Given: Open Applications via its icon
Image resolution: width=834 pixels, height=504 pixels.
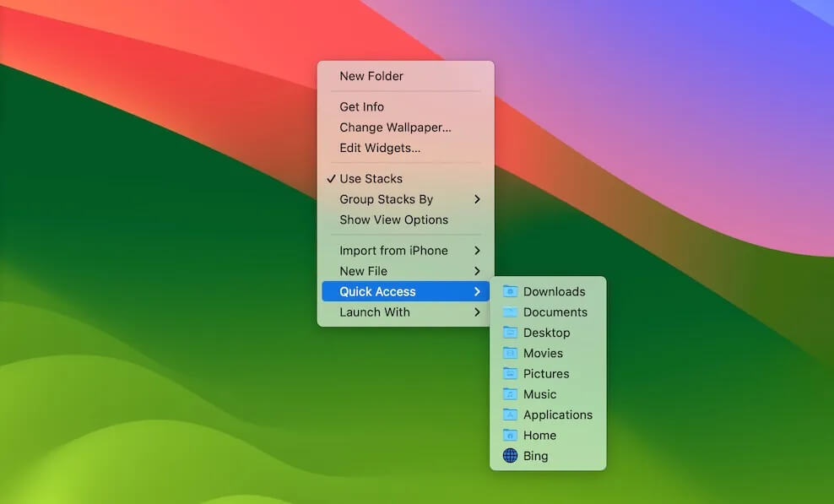Looking at the screenshot, I should (510, 415).
